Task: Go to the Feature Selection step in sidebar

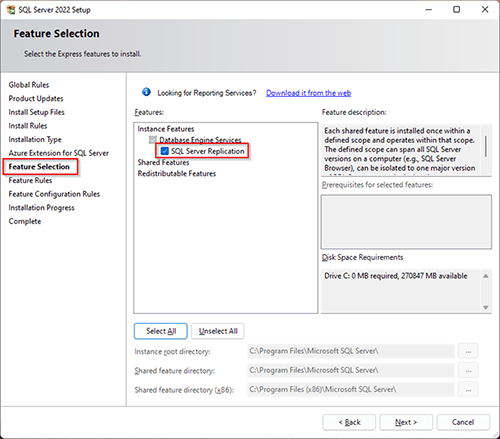Action: point(39,167)
